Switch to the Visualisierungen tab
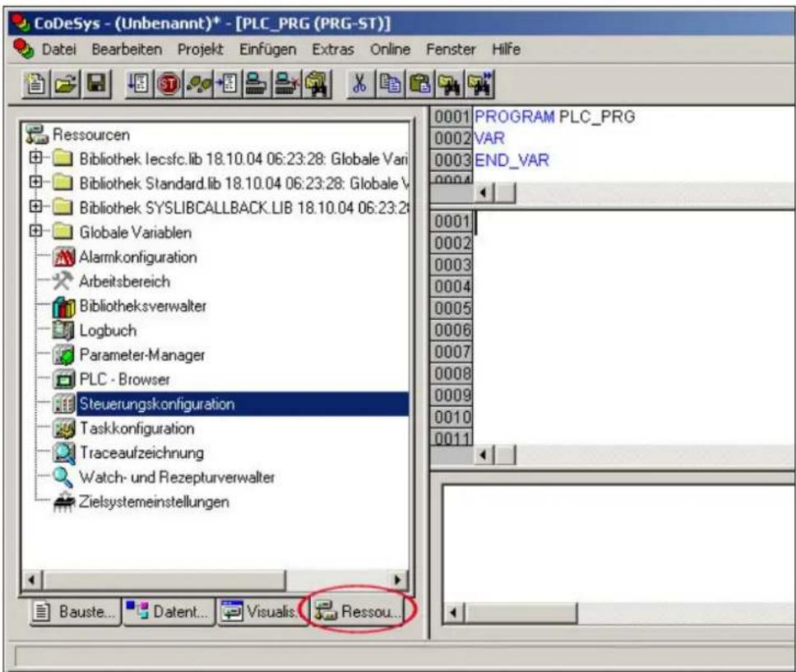Screen dimensions: 796x672 (x=262, y=612)
